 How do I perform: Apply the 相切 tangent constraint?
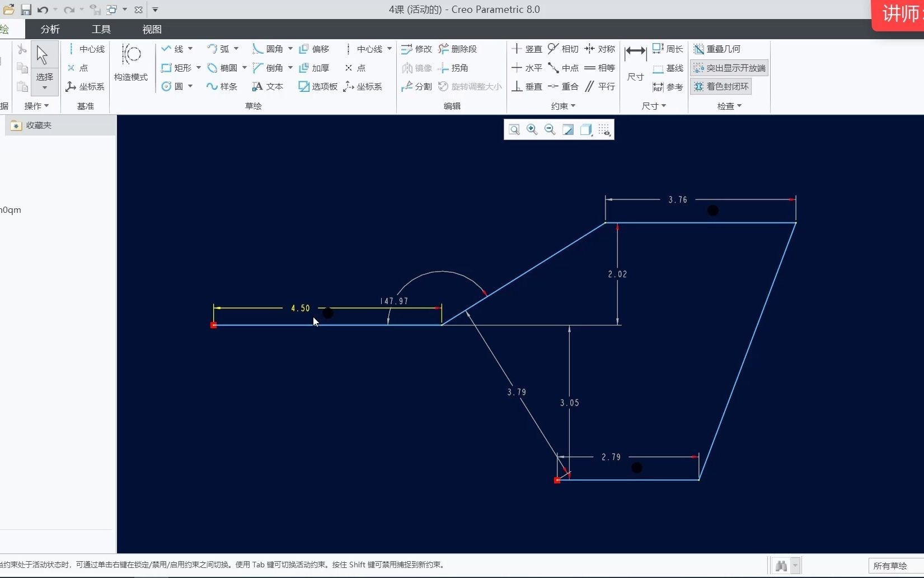[563, 49]
